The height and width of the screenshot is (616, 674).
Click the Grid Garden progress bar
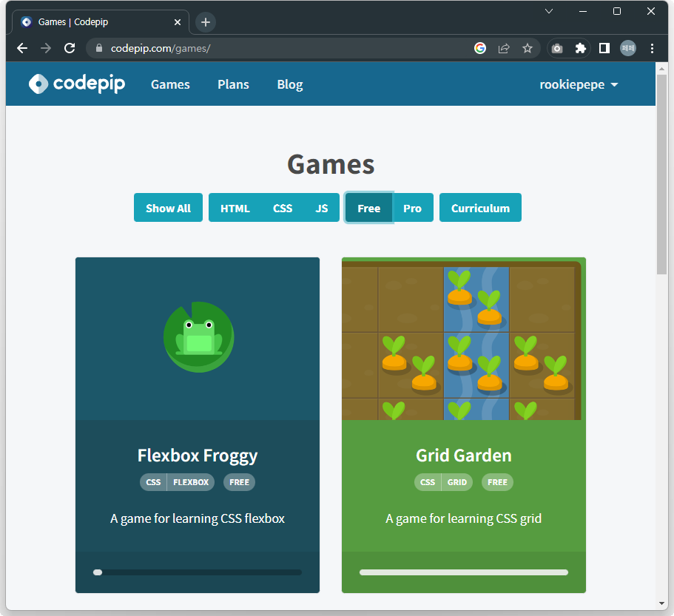[x=464, y=572]
